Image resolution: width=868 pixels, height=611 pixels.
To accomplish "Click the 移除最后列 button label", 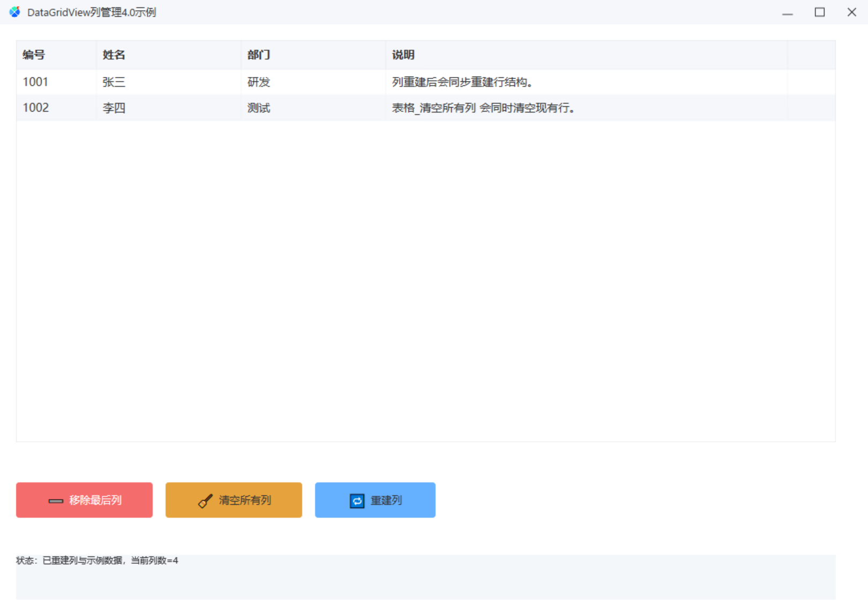I will click(95, 500).
